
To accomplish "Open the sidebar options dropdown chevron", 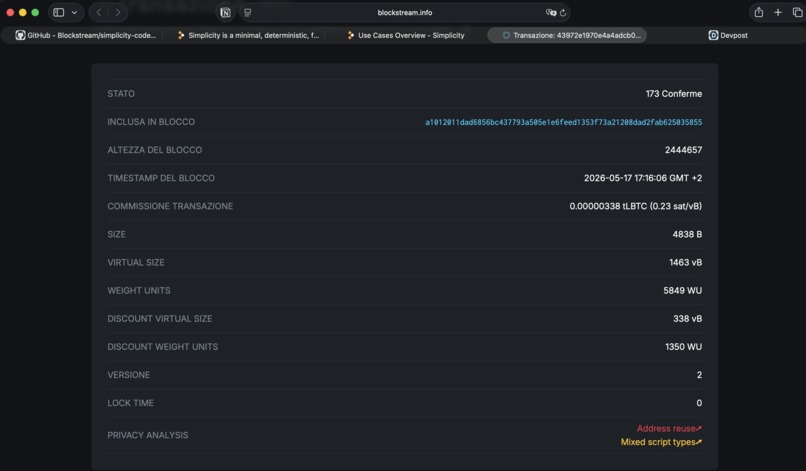I will [74, 12].
